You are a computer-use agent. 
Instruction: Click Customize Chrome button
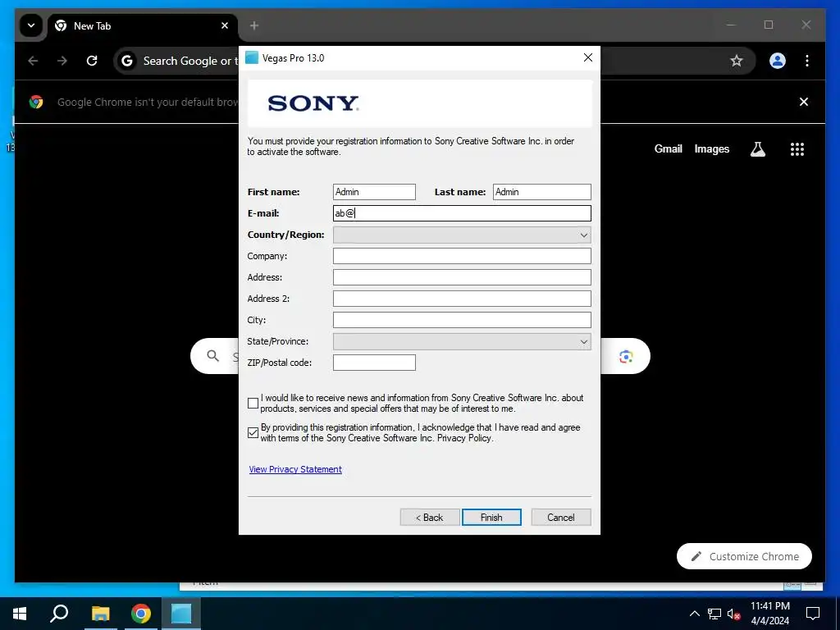click(744, 556)
